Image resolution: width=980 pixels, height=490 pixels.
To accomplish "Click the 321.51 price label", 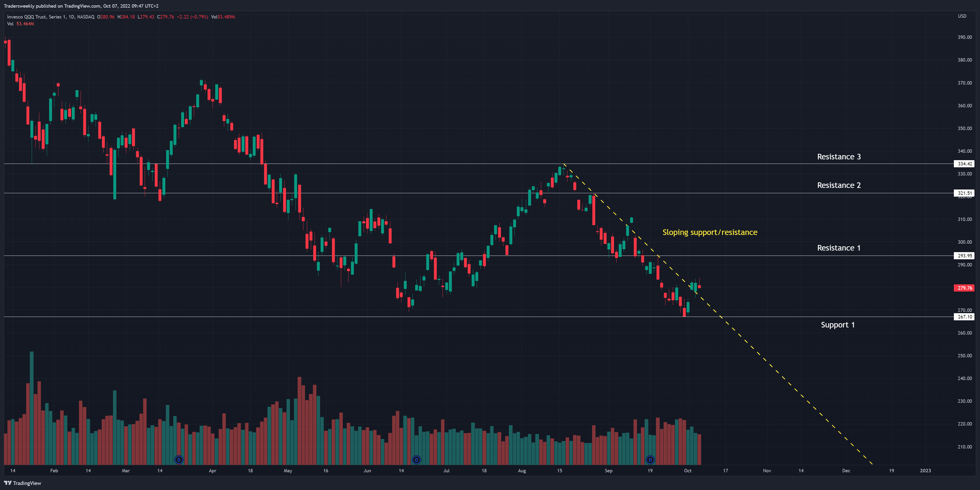I will click(x=964, y=193).
